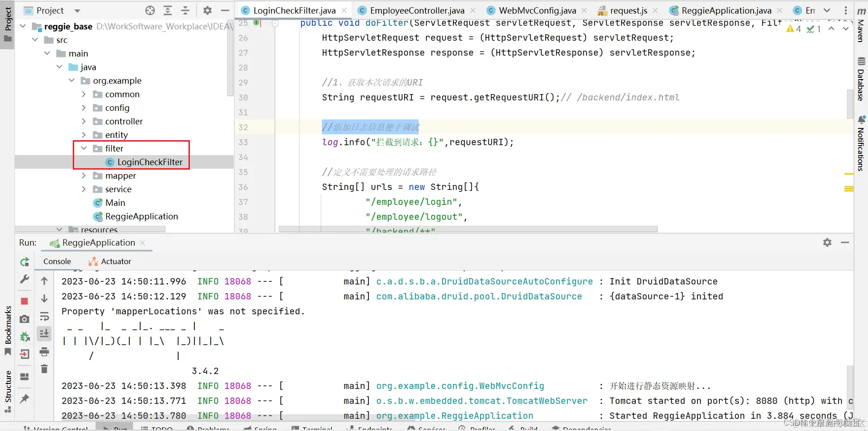This screenshot has height=431, width=868.
Task: Clear all console output with trash icon
Action: [44, 369]
